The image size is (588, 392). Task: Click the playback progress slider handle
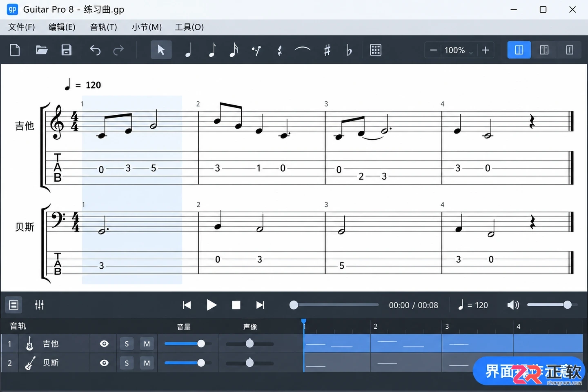(294, 305)
